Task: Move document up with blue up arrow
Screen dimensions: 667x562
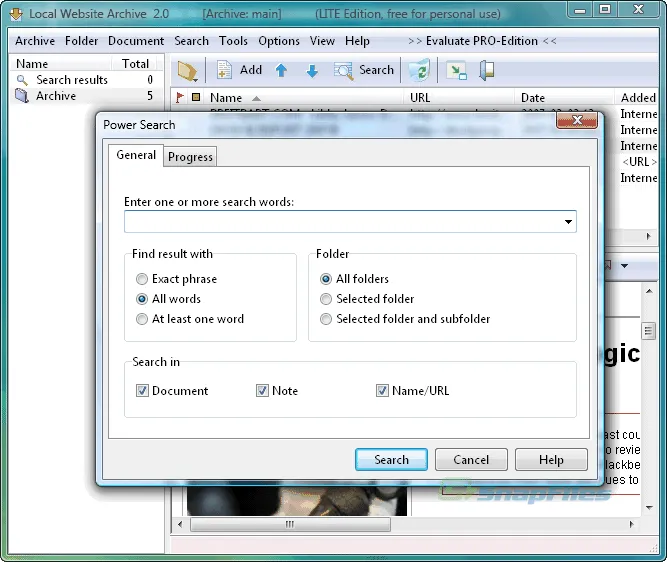Action: point(281,71)
